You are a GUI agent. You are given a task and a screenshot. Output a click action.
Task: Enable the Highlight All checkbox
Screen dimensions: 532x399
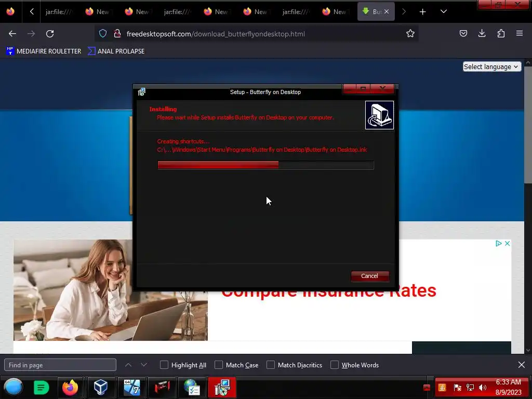point(164,365)
